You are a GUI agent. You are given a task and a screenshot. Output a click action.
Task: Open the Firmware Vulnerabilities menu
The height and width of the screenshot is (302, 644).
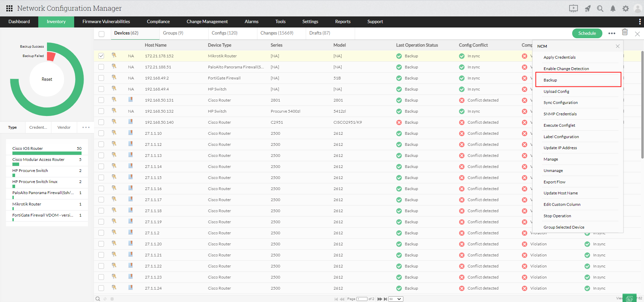click(x=106, y=21)
